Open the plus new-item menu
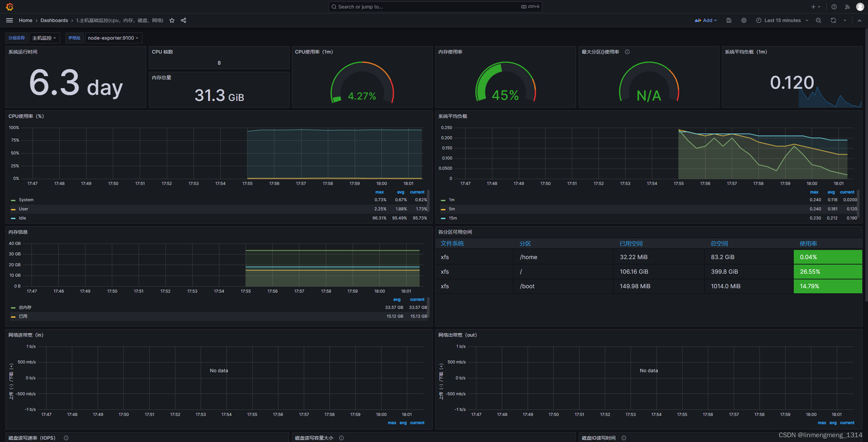The height and width of the screenshot is (442, 868). tap(816, 7)
